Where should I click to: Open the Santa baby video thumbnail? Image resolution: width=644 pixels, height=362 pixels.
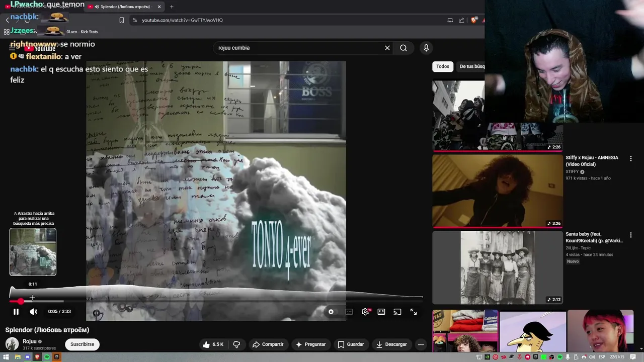click(x=497, y=267)
